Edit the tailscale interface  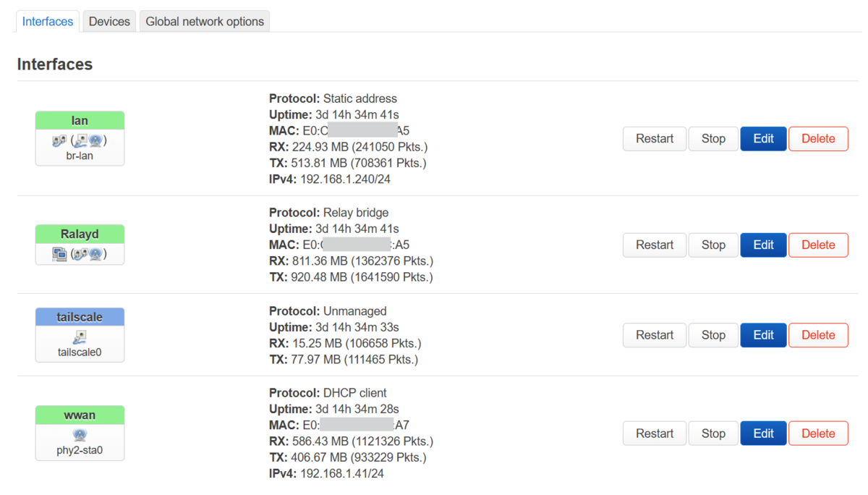(763, 335)
